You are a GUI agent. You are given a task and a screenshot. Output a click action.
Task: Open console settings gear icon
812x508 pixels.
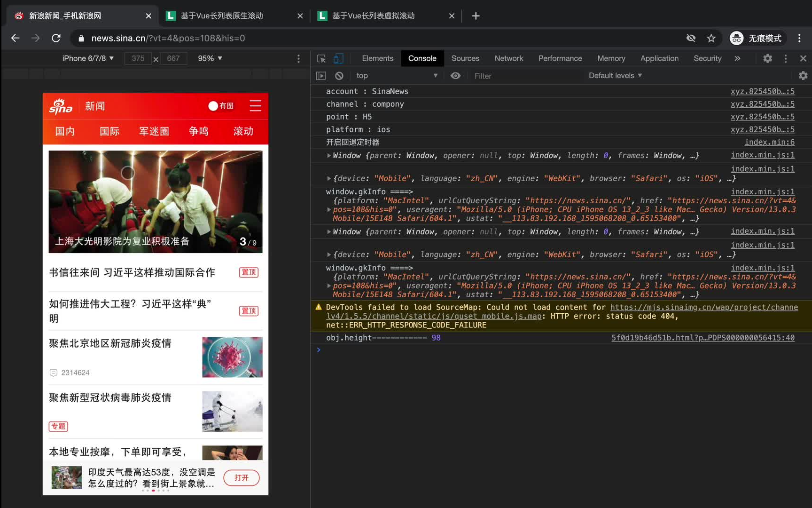[803, 76]
